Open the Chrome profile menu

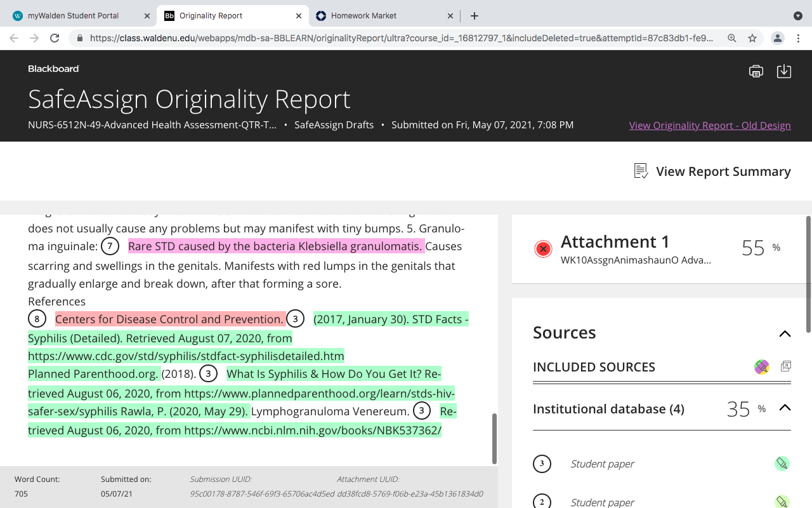(778, 38)
